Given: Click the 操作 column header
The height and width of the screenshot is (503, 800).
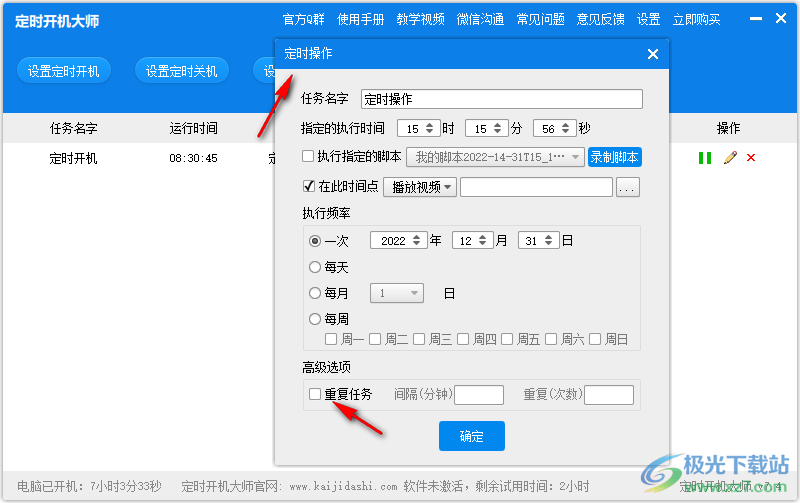Looking at the screenshot, I should pyautogui.click(x=728, y=128).
